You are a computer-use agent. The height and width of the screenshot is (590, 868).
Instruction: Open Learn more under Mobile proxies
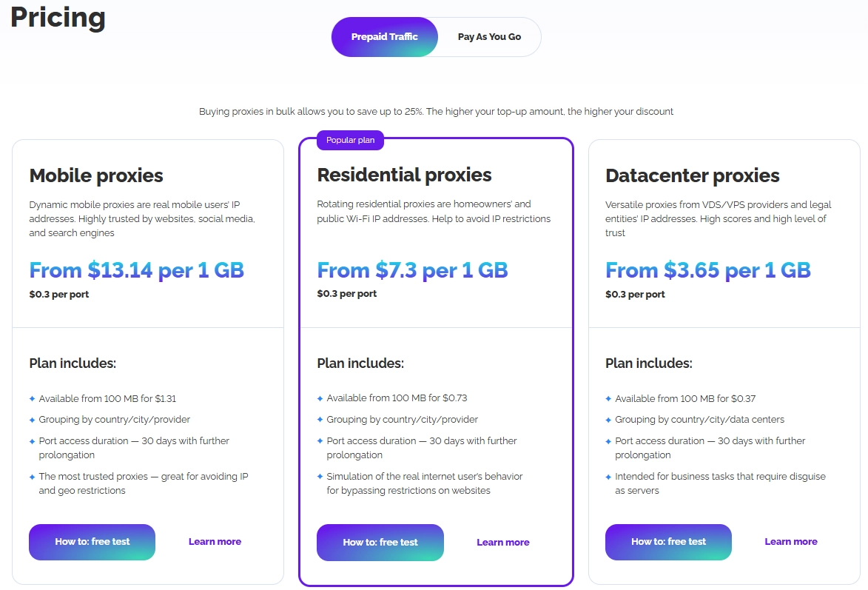pos(215,542)
